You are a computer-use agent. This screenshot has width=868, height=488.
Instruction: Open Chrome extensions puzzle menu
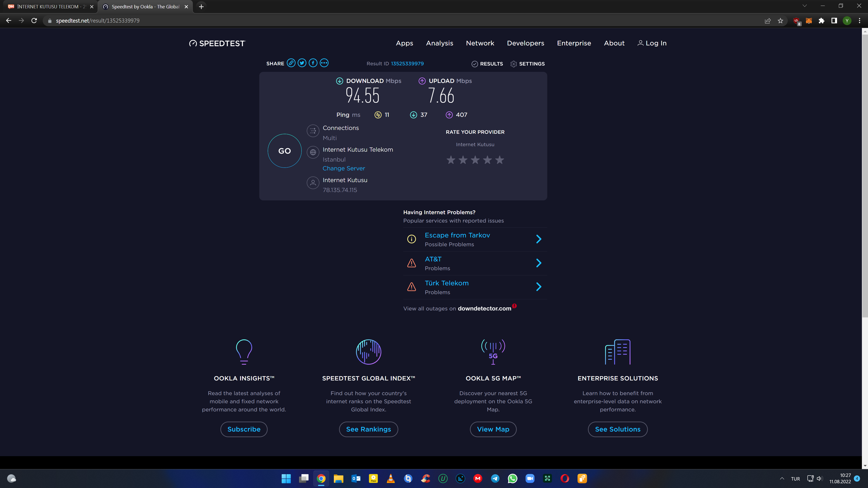point(822,21)
